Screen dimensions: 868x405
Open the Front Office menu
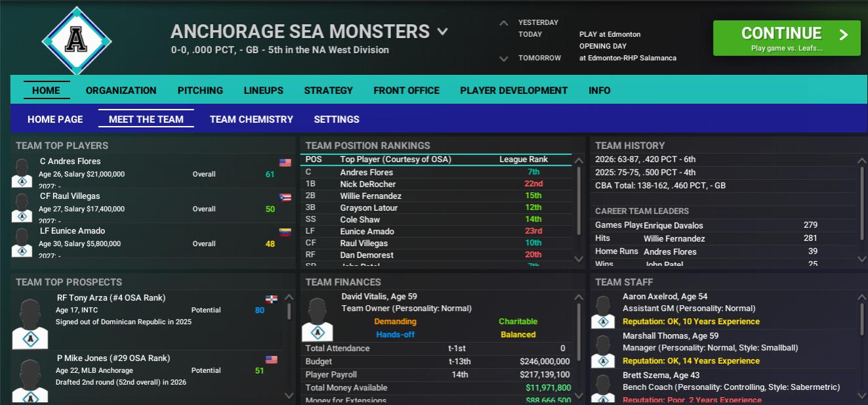406,91
